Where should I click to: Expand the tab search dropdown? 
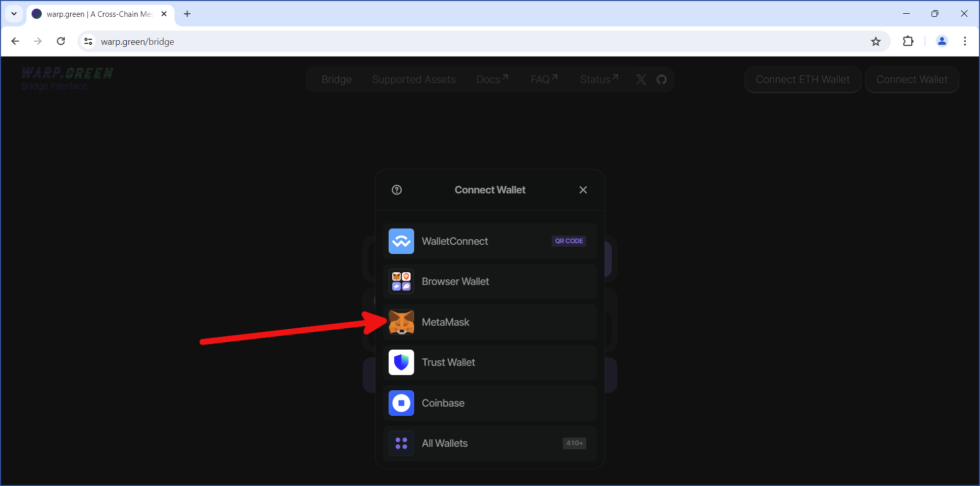pyautogui.click(x=14, y=14)
